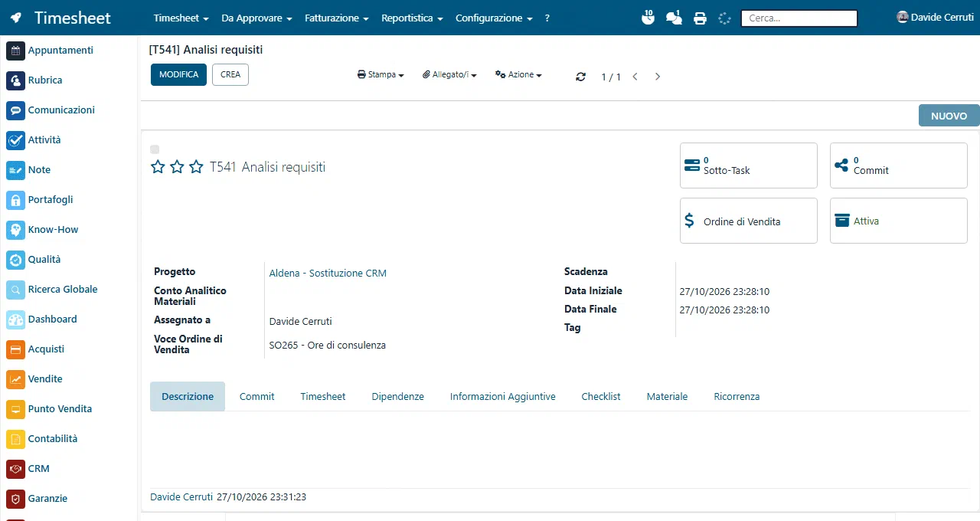Image resolution: width=980 pixels, height=521 pixels.
Task: Switch to the Checklist tab
Action: [601, 397]
